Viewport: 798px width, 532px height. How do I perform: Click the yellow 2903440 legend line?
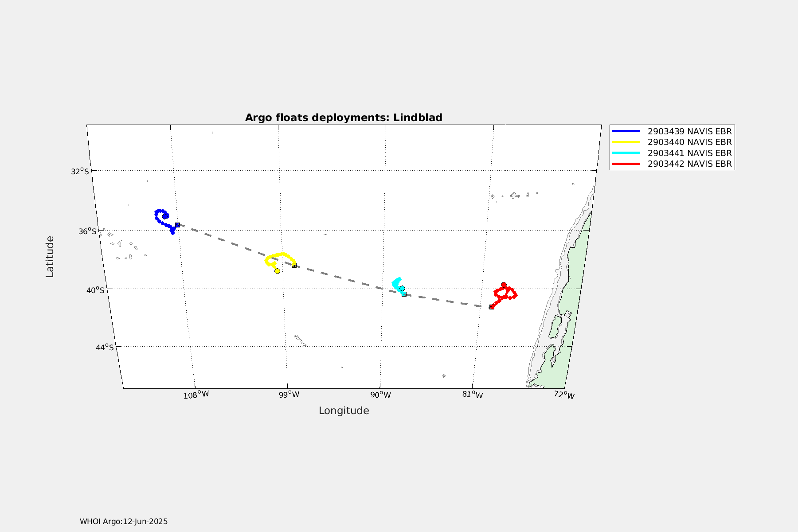click(626, 142)
